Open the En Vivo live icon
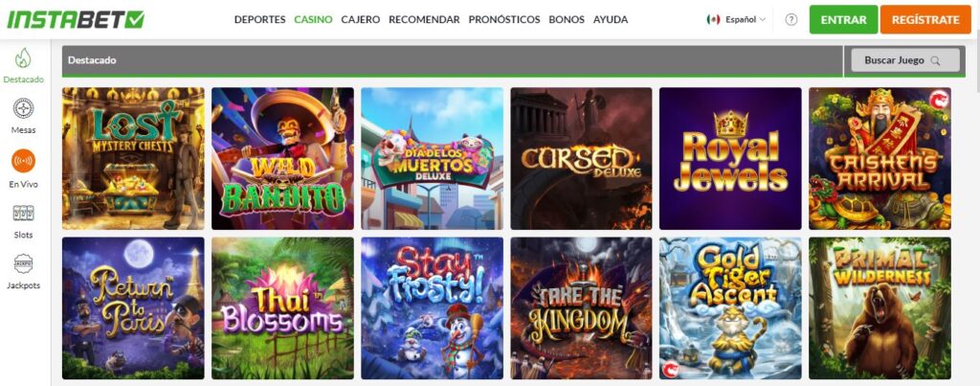The width and height of the screenshot is (980, 386). coord(23,161)
